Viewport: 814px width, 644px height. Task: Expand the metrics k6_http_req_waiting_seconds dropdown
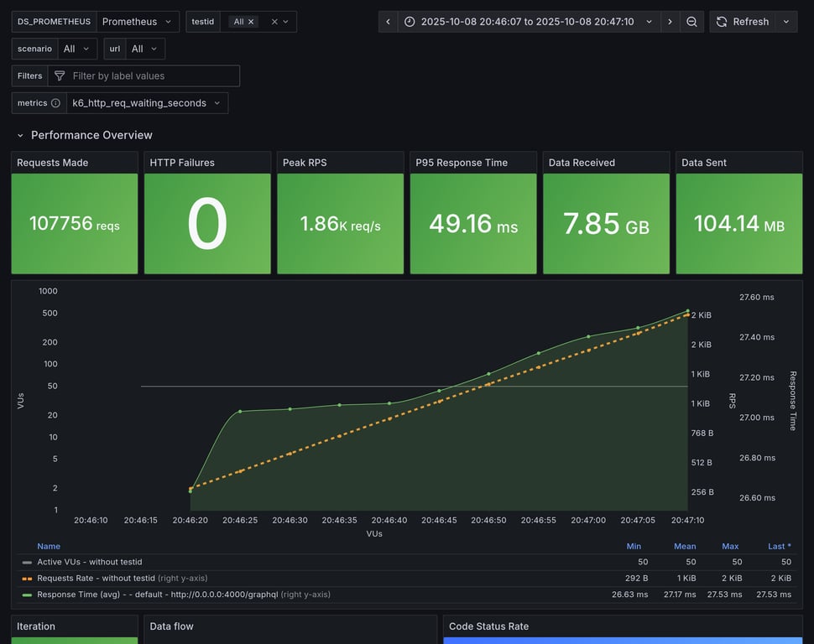147,103
